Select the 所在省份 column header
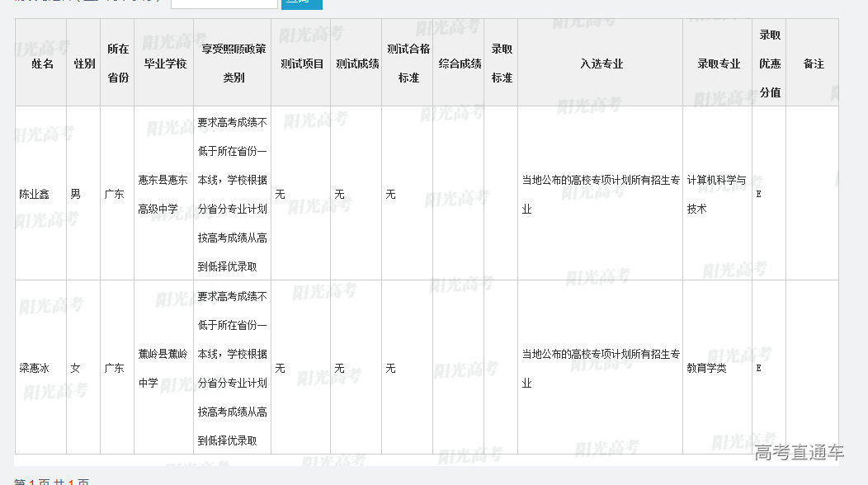 click(118, 64)
